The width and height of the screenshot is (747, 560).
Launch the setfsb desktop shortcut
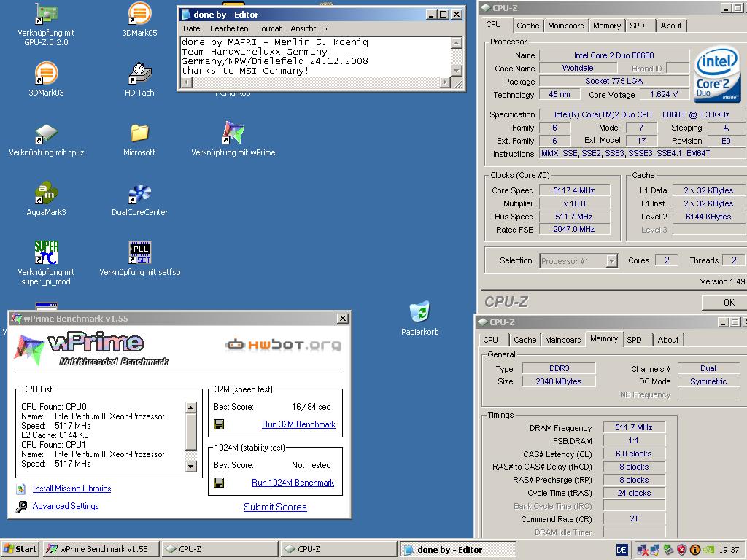[139, 259]
